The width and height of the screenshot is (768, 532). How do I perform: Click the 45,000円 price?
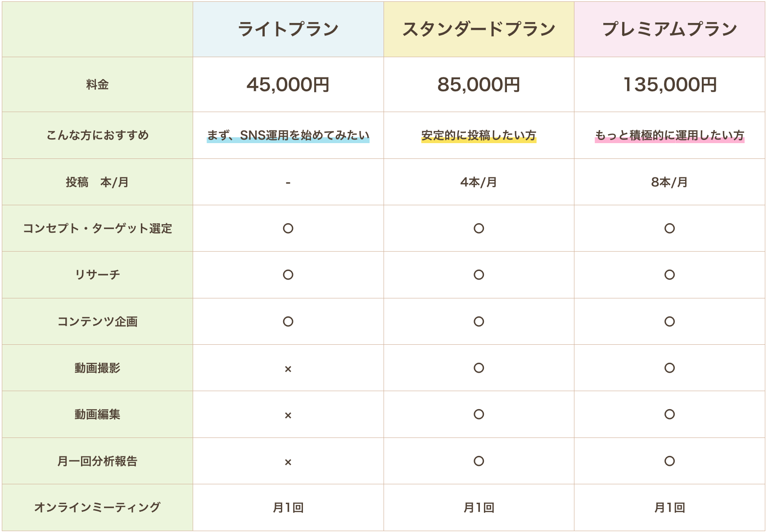point(288,85)
